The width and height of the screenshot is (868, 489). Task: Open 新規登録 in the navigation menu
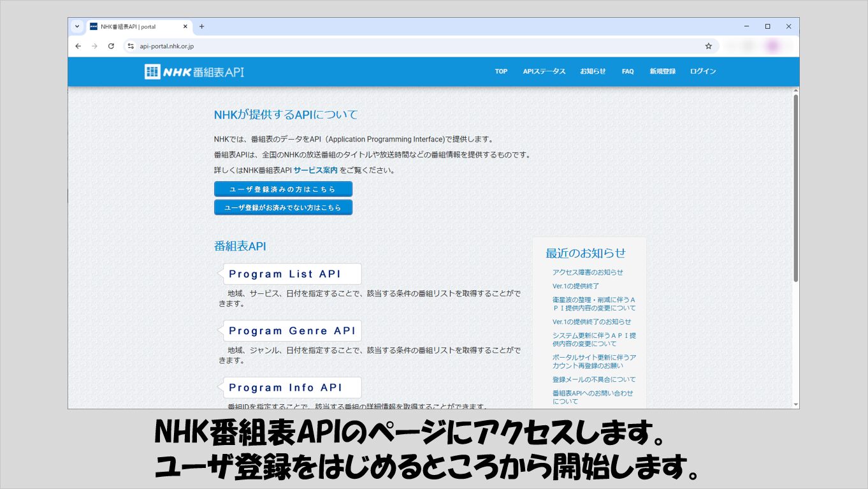[662, 71]
